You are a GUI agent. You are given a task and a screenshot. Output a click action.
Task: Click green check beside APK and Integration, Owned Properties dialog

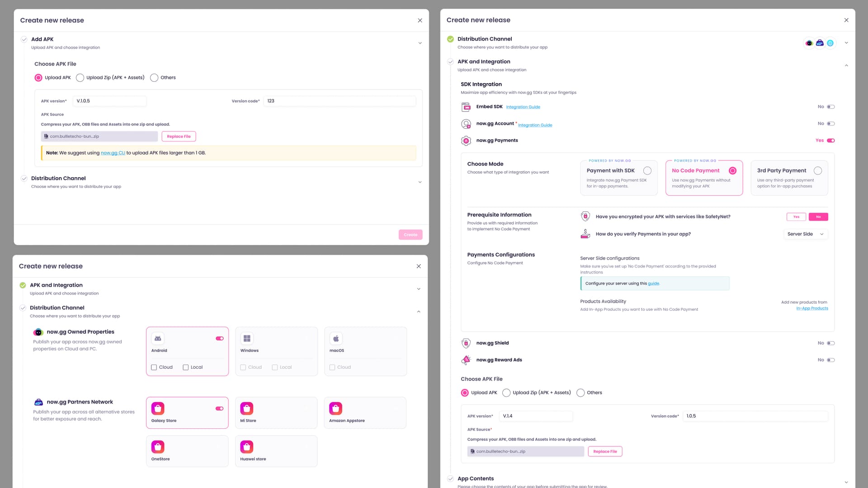click(x=23, y=285)
